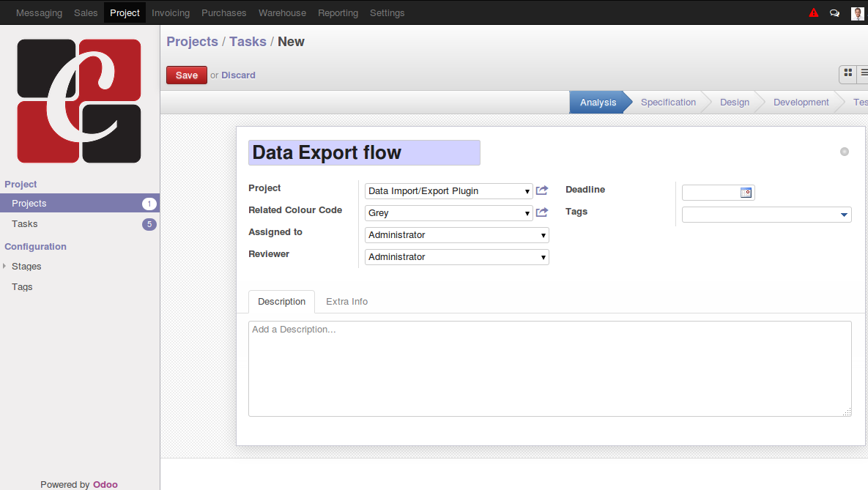This screenshot has width=868, height=490.
Task: Open the Purchases menu
Action: (223, 12)
